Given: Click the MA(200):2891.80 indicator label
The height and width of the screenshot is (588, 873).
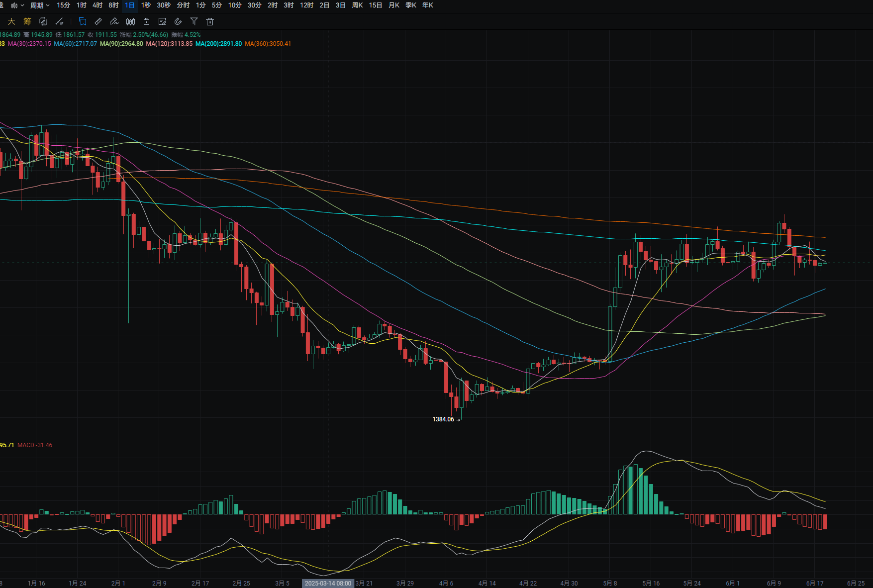Looking at the screenshot, I should tap(218, 44).
